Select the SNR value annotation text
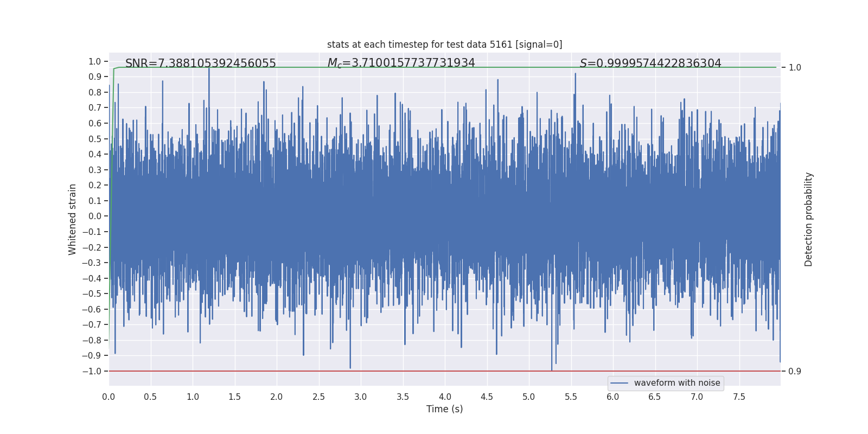The image size is (868, 434). pyautogui.click(x=200, y=63)
